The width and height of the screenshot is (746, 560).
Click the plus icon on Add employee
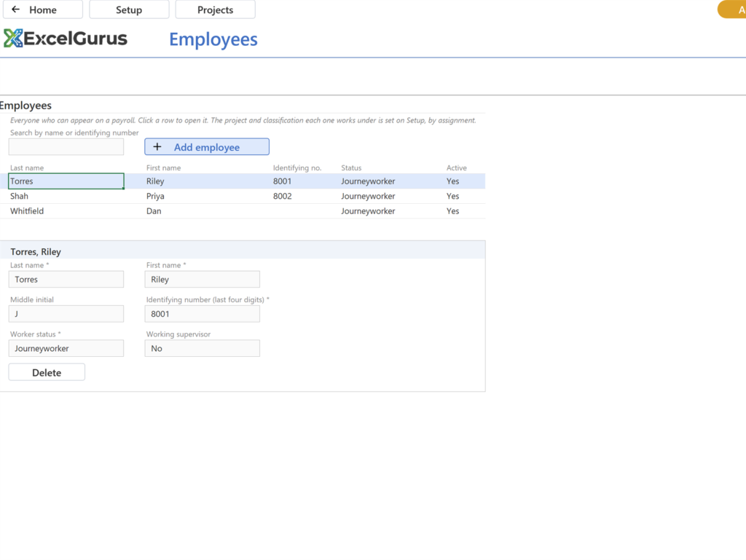(157, 147)
